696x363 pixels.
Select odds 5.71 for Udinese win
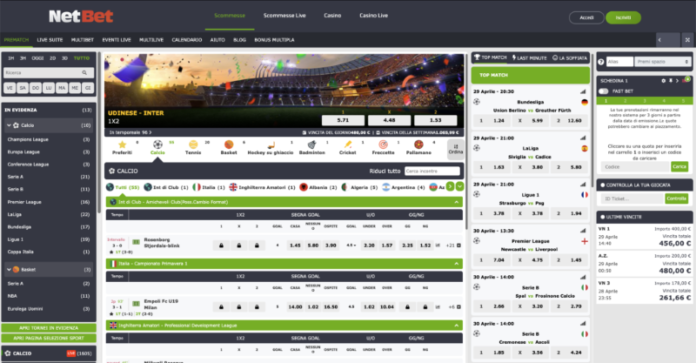point(343,120)
